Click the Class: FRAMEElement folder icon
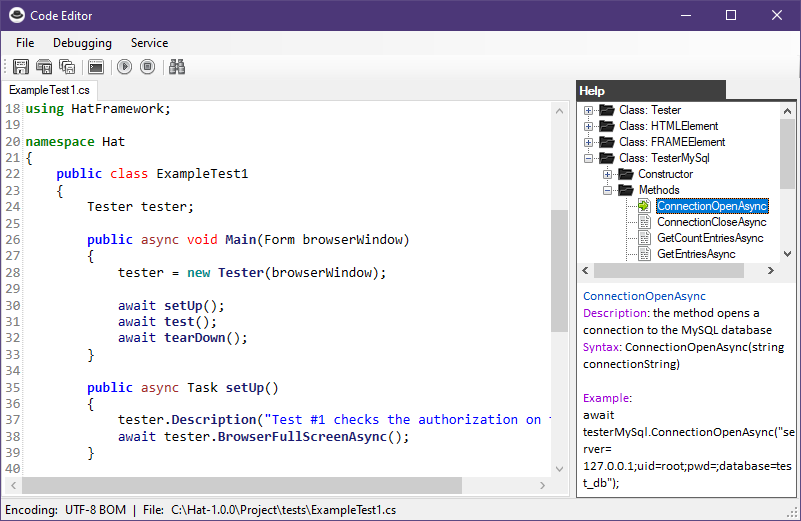The width and height of the screenshot is (801, 521). [605, 142]
